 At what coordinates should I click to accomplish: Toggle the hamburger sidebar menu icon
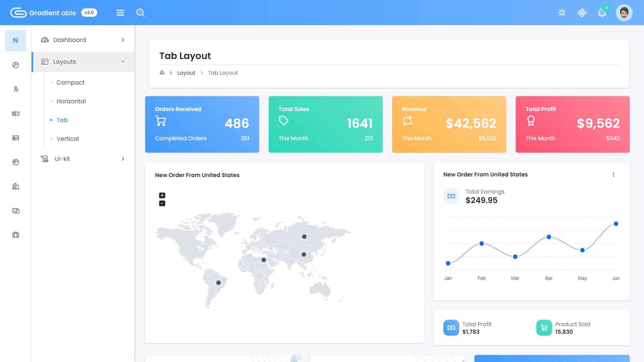(x=120, y=13)
